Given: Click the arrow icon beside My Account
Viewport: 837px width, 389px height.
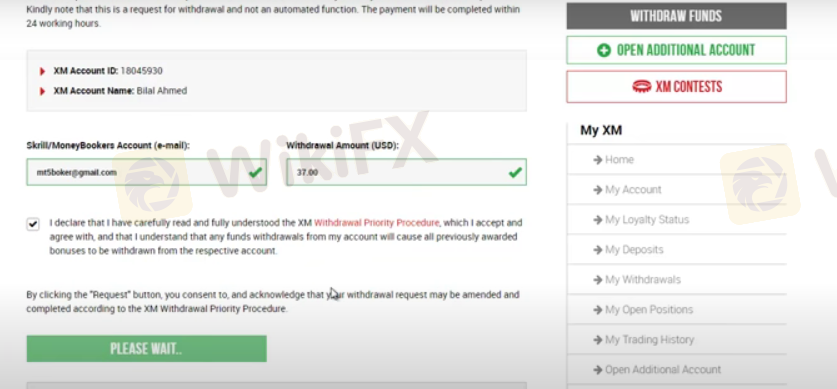Looking at the screenshot, I should tap(598, 189).
